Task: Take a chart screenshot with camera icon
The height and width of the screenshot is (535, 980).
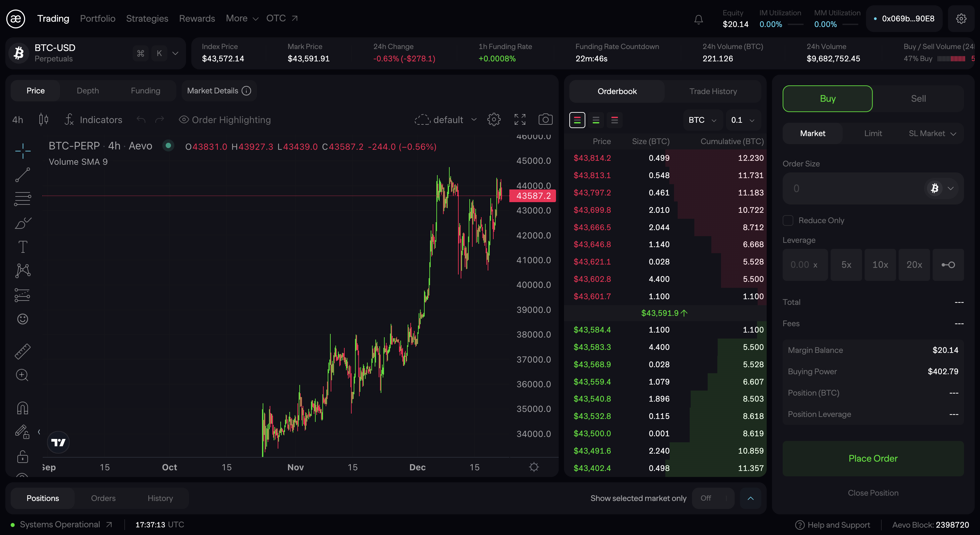Action: (x=546, y=119)
